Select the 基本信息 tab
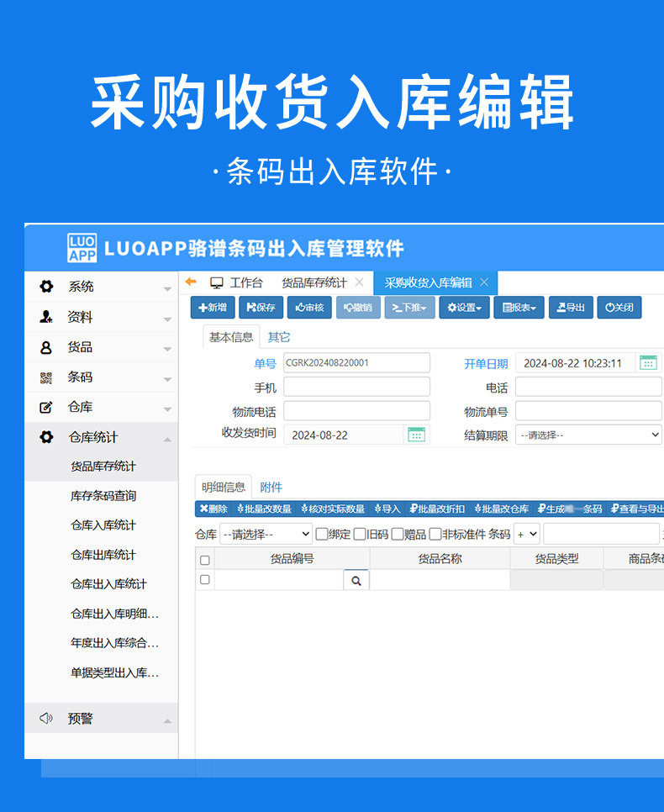This screenshot has width=664, height=812. pyautogui.click(x=231, y=337)
